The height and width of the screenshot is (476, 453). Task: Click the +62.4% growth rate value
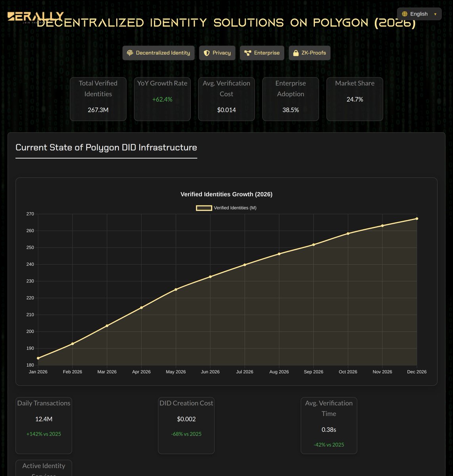pyautogui.click(x=162, y=99)
